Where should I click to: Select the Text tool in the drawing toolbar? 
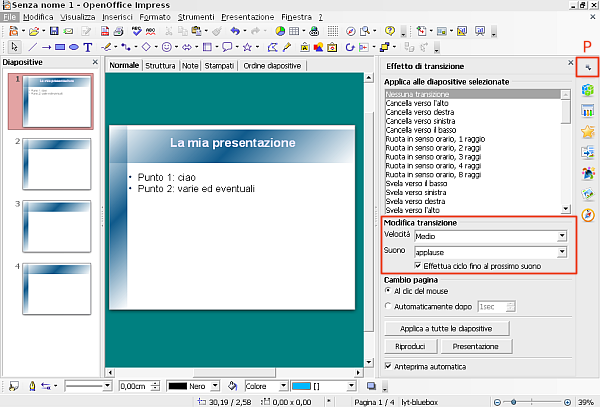tap(89, 46)
